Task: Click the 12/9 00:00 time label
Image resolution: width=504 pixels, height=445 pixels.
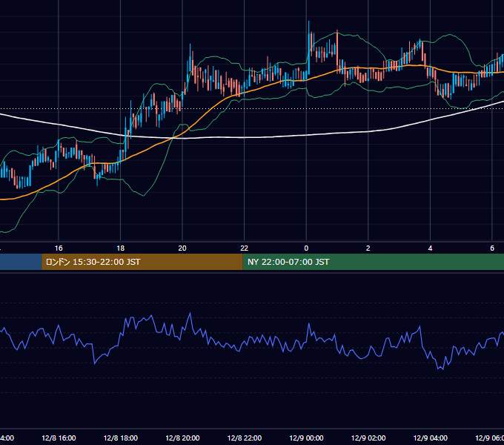Action: tap(306, 438)
